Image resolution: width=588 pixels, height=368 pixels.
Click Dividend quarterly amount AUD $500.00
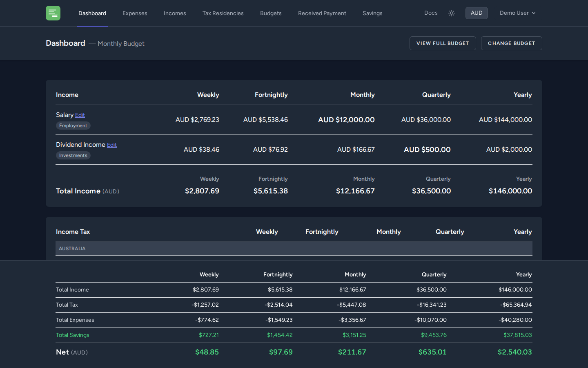pyautogui.click(x=427, y=150)
